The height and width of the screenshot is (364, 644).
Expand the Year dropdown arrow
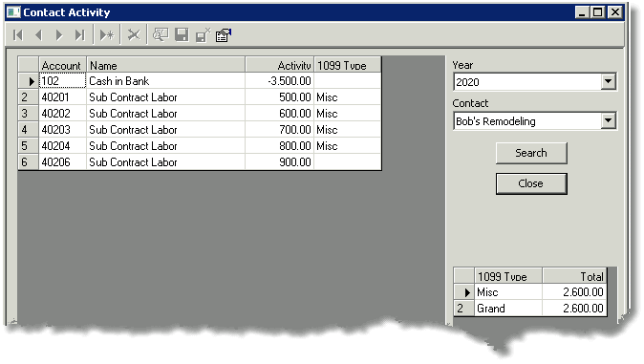tap(609, 81)
